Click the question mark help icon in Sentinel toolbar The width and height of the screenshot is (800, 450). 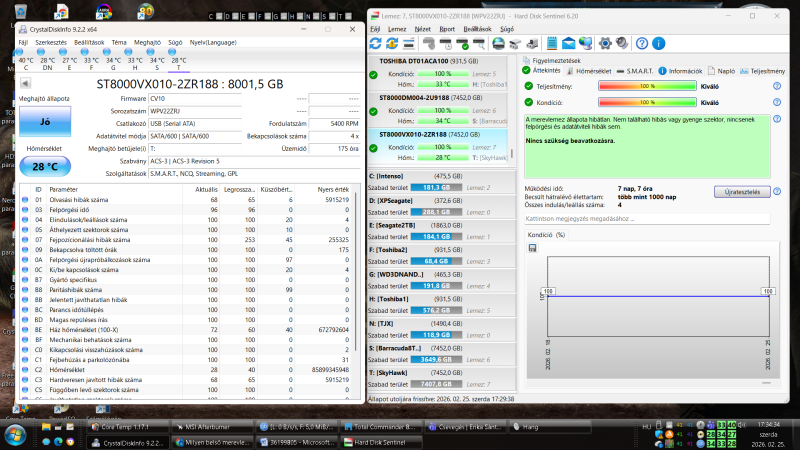coord(642,44)
